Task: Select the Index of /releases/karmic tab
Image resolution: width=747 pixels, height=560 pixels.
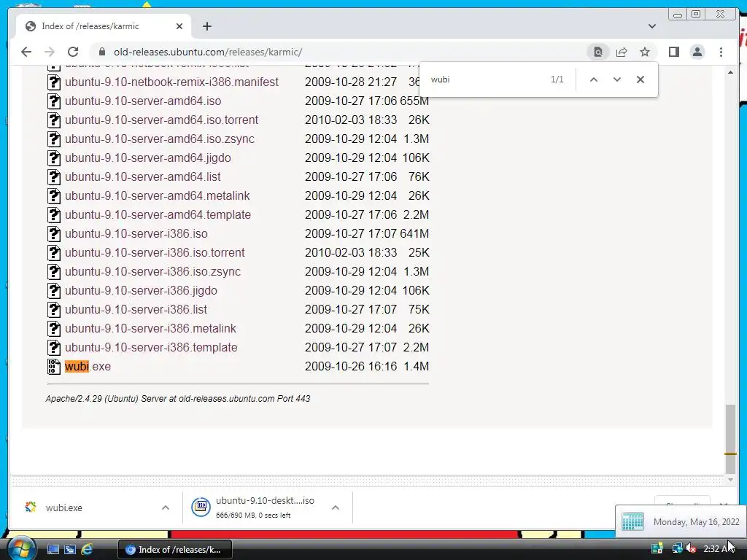Action: click(x=104, y=26)
